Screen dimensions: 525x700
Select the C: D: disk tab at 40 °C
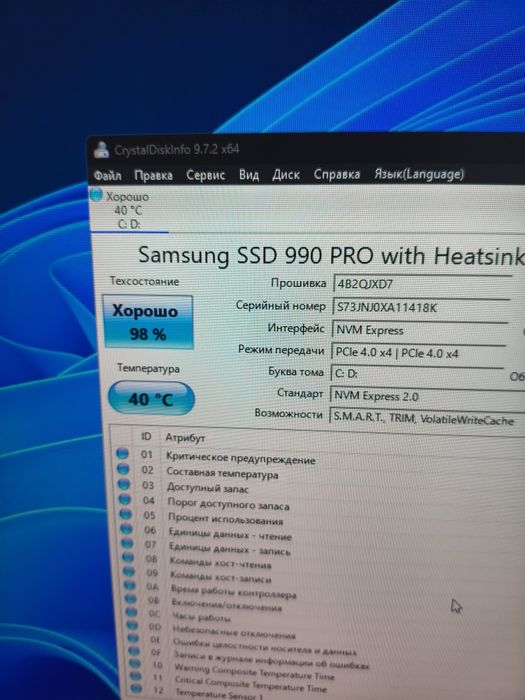pyautogui.click(x=129, y=210)
